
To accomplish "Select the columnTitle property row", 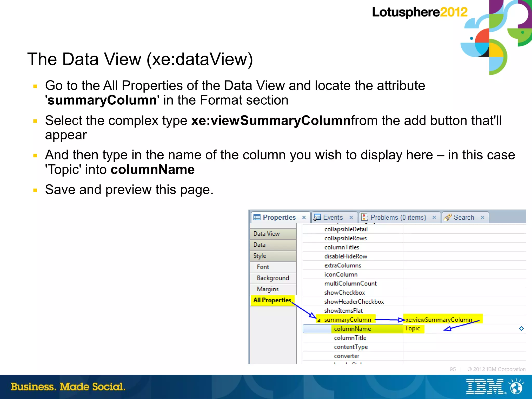I will coord(414,338).
